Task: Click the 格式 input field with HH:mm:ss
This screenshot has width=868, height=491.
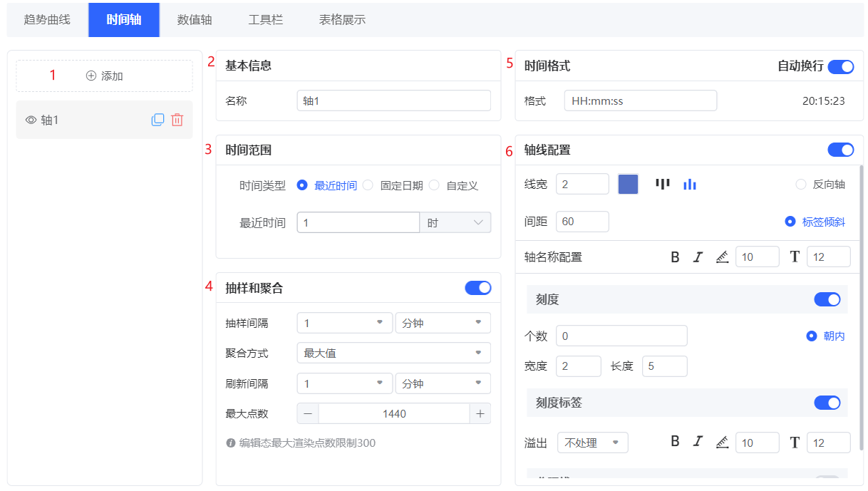Action: (640, 101)
